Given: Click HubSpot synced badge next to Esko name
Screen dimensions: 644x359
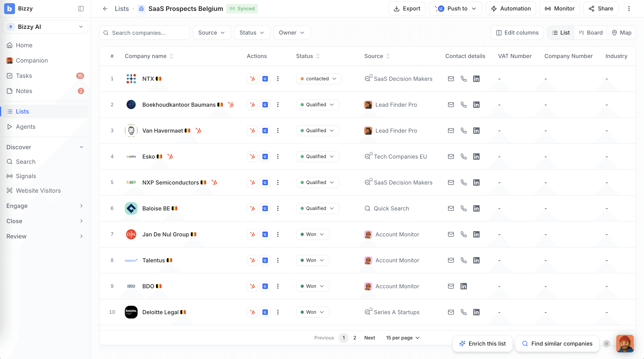Looking at the screenshot, I should (170, 157).
